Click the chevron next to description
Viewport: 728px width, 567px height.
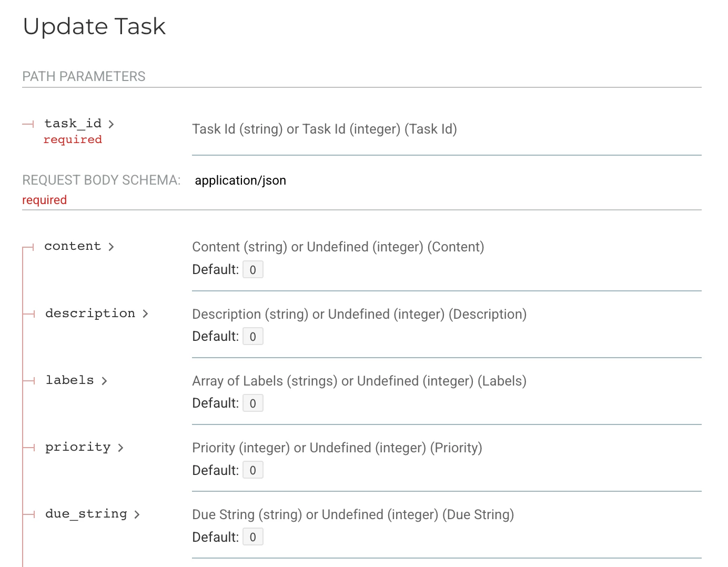pyautogui.click(x=145, y=314)
